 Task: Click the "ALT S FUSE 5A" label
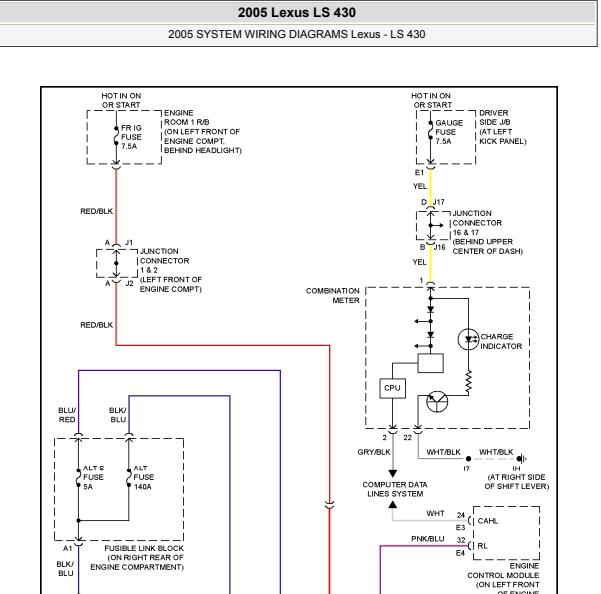[94, 477]
